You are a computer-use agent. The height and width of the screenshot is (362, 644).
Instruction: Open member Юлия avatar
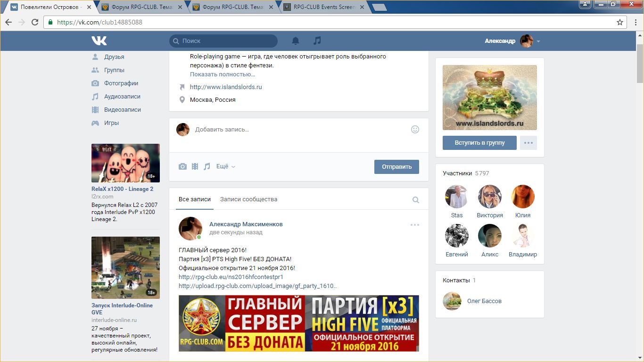pos(523,197)
